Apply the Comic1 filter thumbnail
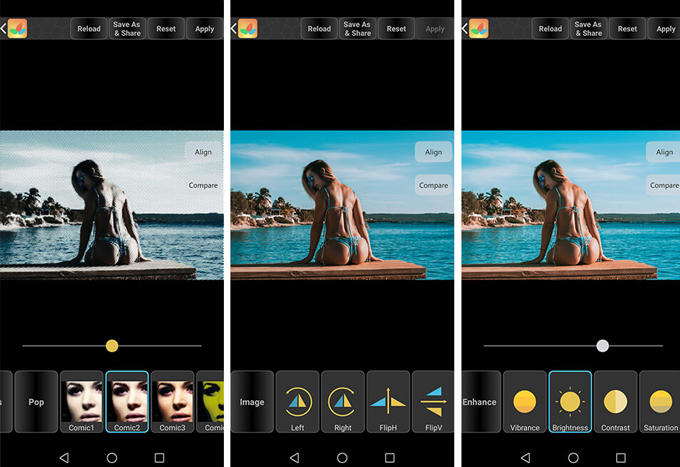Image resolution: width=680 pixels, height=467 pixels. coord(81,401)
